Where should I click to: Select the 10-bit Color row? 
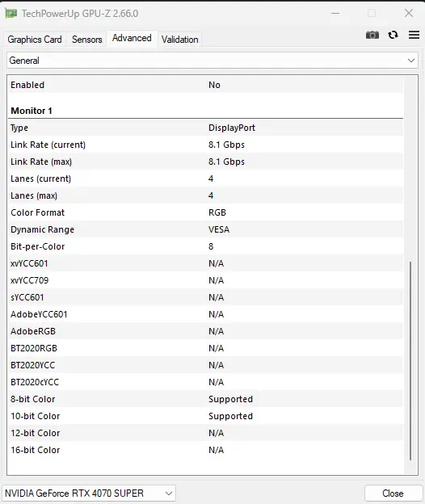tap(206, 416)
